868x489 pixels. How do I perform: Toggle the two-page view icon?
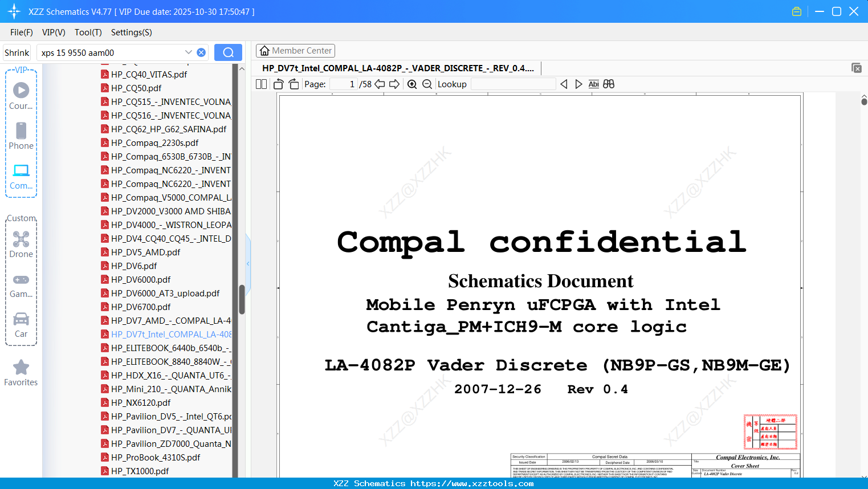(262, 84)
